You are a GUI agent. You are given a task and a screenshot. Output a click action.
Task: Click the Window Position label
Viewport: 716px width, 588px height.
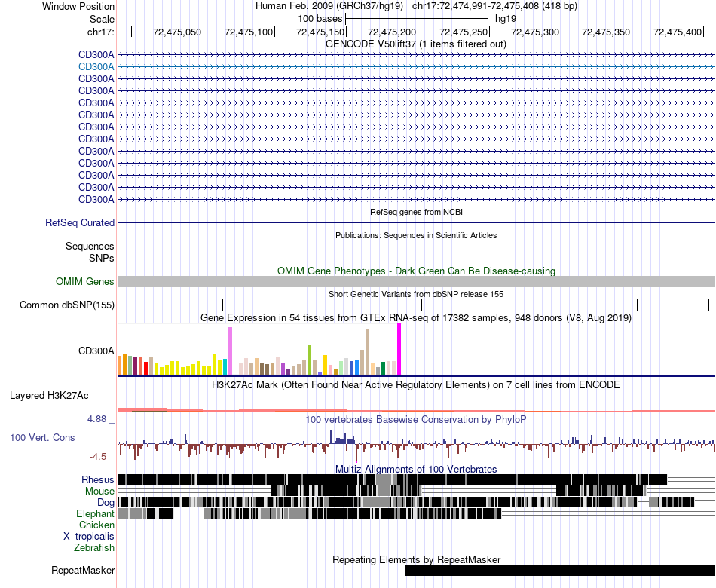click(78, 6)
